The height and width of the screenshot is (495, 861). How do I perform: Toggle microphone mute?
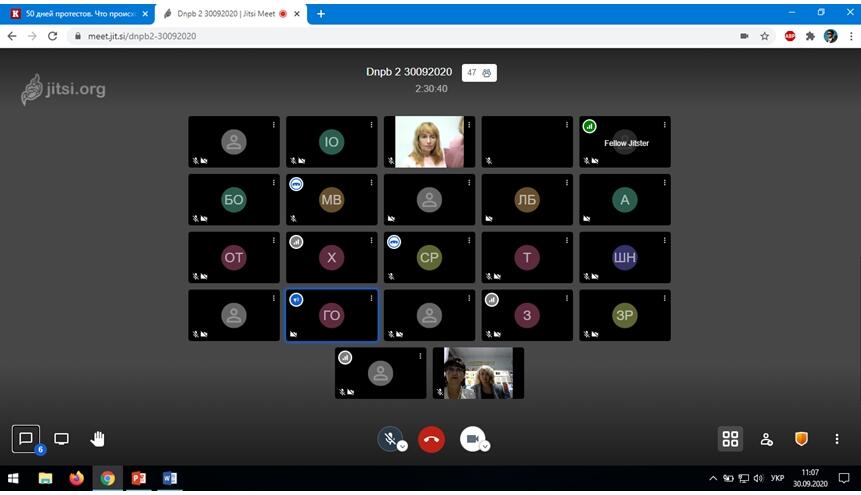[x=389, y=438]
